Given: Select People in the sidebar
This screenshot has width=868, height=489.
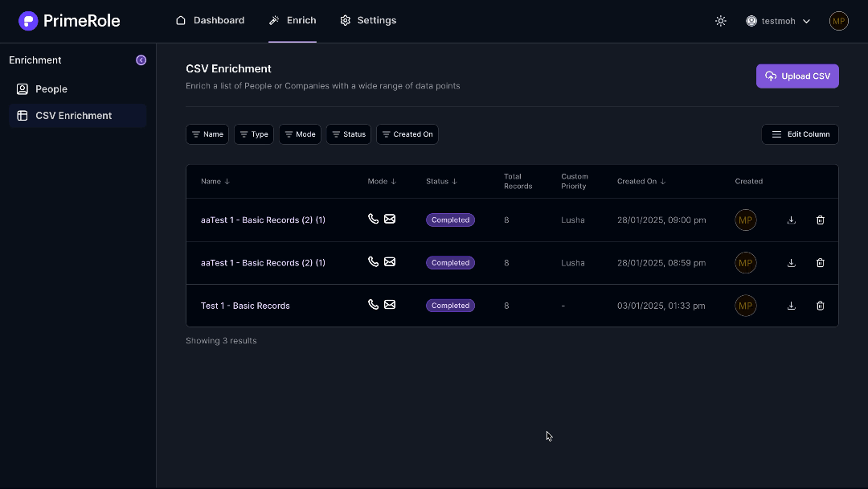Looking at the screenshot, I should [x=77, y=89].
